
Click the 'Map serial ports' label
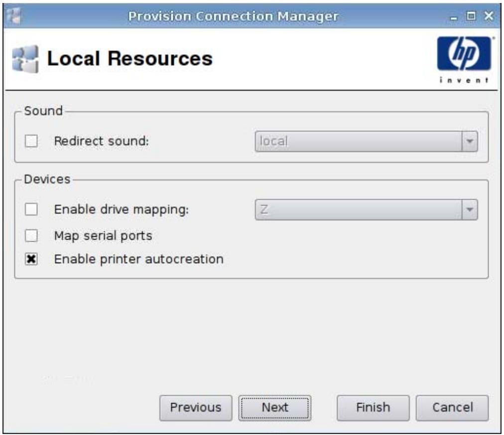pos(103,236)
